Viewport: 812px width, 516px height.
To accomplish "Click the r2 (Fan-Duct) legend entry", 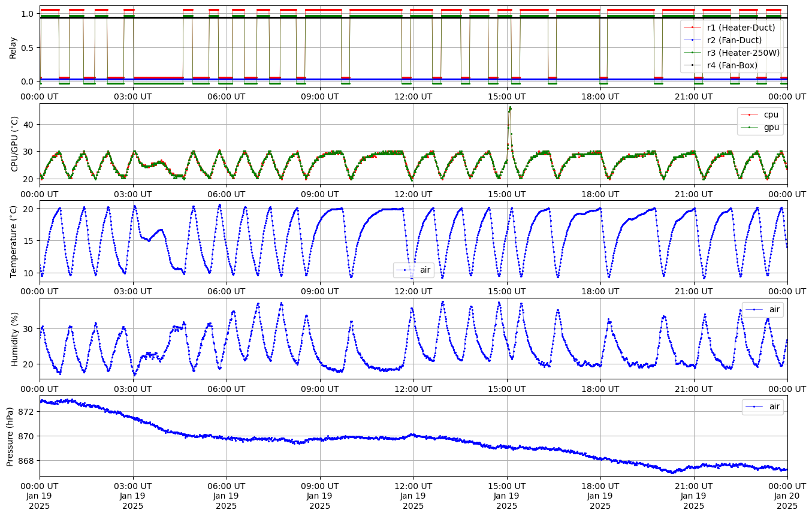I will 724,40.
